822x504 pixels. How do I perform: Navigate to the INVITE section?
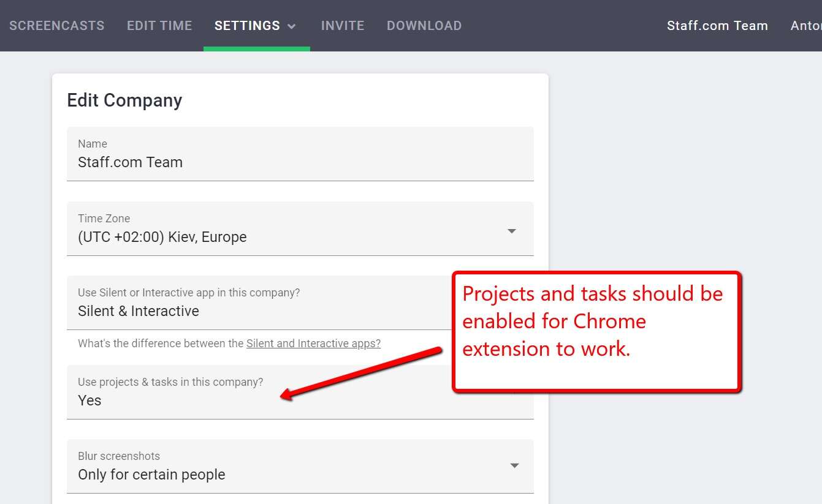[343, 26]
